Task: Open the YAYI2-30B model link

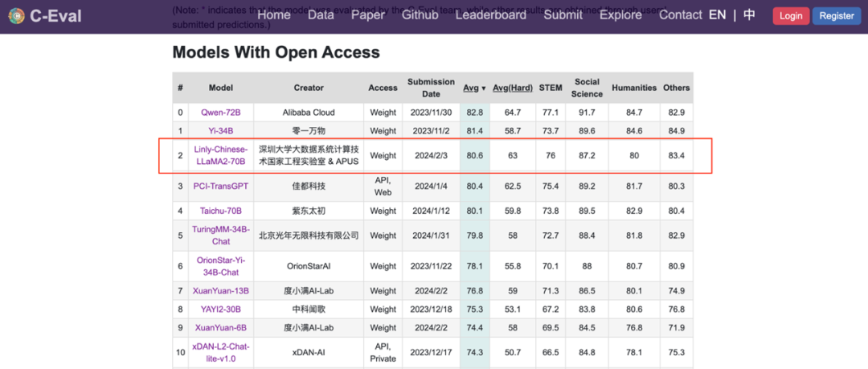Action: click(220, 310)
